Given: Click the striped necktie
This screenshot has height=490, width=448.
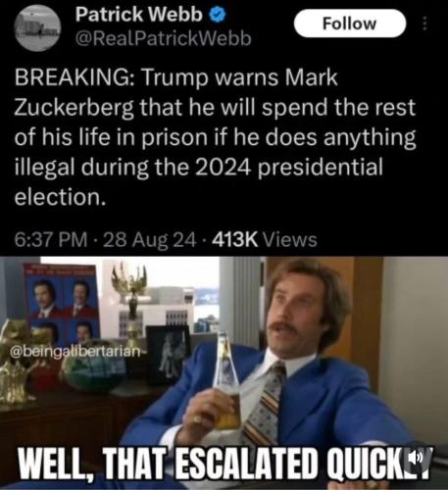Looking at the screenshot, I should click(x=264, y=405).
